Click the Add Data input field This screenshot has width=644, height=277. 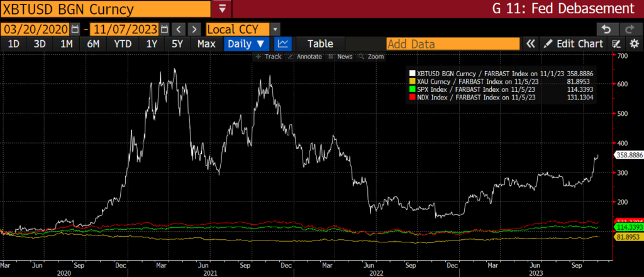pyautogui.click(x=453, y=44)
